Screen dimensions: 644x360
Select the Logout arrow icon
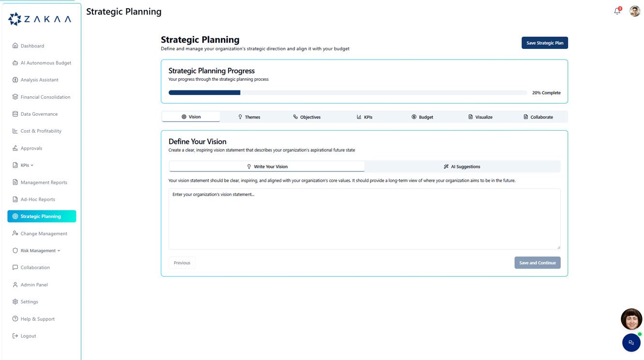coord(15,336)
